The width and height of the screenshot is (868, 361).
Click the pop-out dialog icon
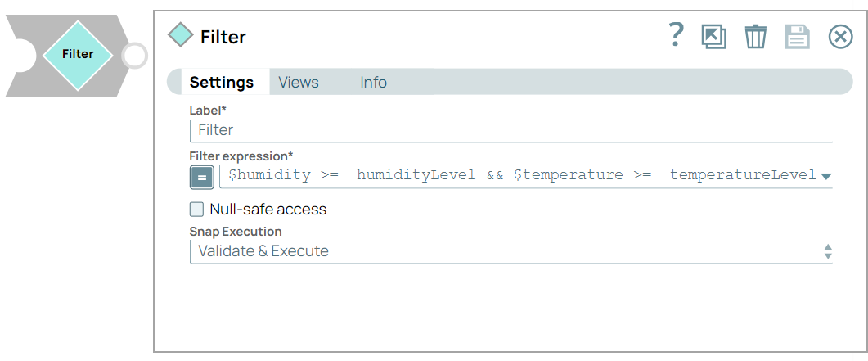coord(713,37)
